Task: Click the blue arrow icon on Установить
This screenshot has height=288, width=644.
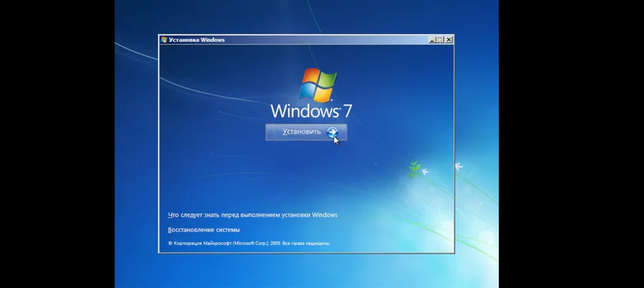Action: [x=332, y=132]
